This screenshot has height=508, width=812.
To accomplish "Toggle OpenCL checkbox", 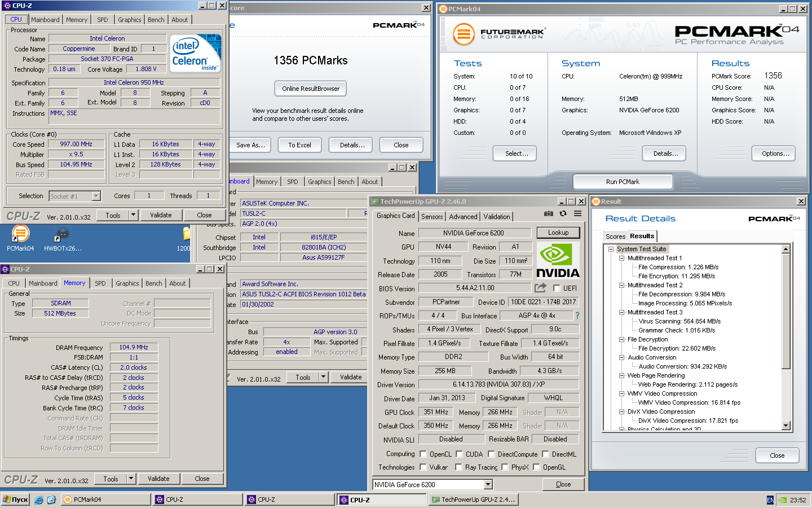I will pyautogui.click(x=423, y=454).
